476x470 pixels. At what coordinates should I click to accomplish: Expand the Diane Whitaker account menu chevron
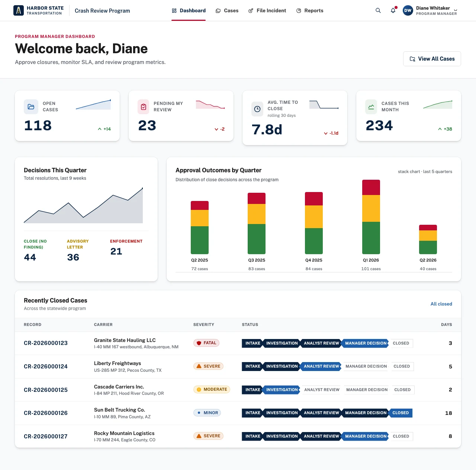point(456,11)
